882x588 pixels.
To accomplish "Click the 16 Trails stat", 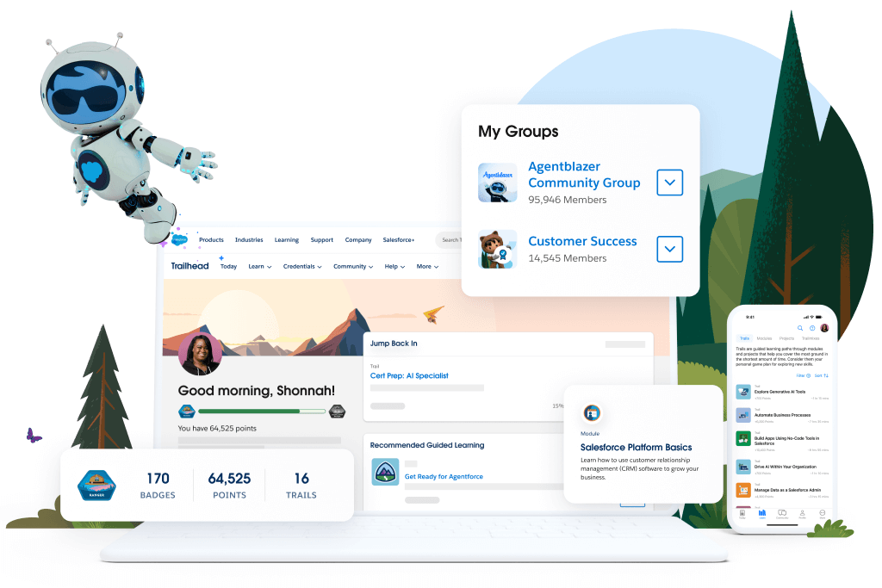I will (301, 486).
